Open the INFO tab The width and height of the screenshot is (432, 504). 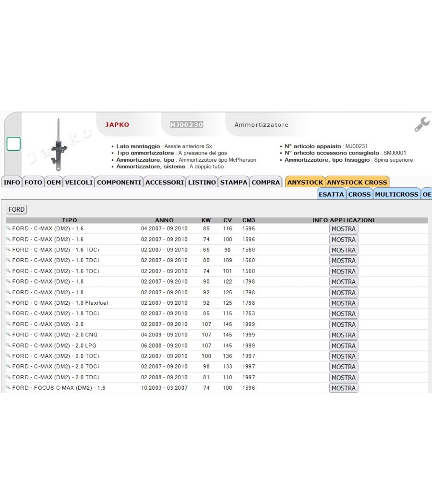12,182
